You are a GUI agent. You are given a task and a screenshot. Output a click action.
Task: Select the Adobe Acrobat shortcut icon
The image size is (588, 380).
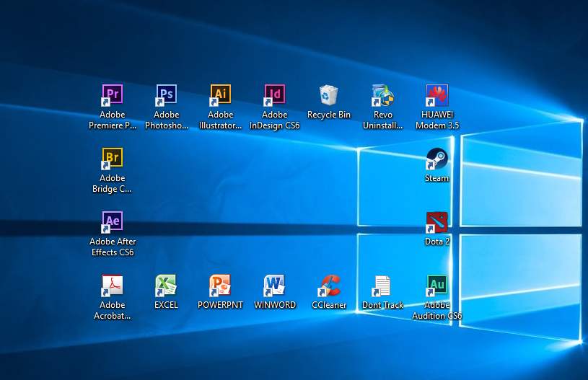coord(112,285)
